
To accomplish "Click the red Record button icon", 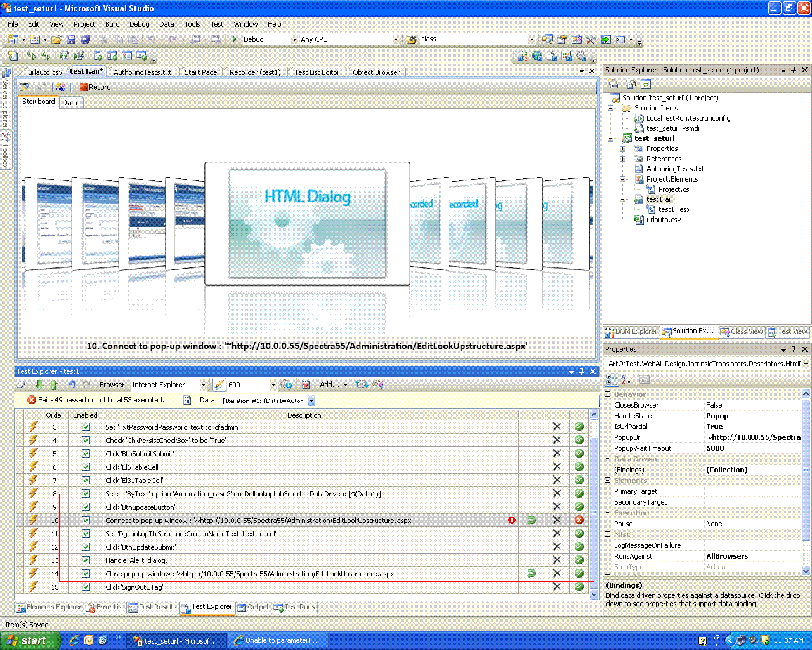I will pyautogui.click(x=83, y=87).
